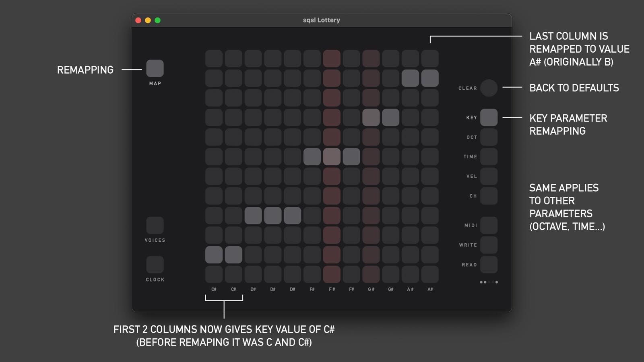Click the lit pad in reddish G# column
Viewport: 644px width, 362px height.
pyautogui.click(x=371, y=117)
